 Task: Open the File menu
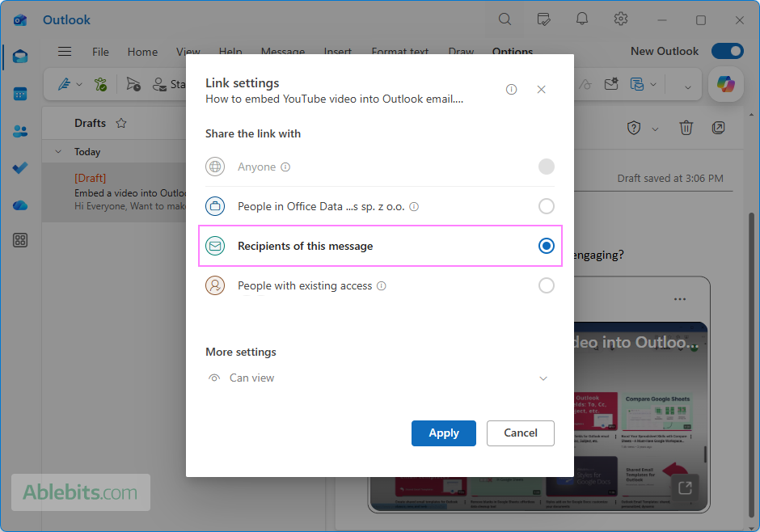[x=100, y=52]
